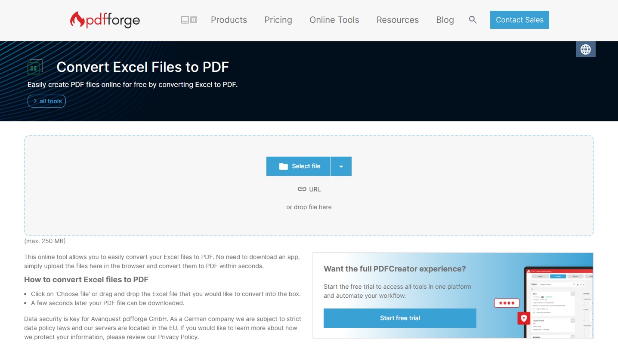Click the pdfforge logo
Screen dimensions: 618x364
105,20
